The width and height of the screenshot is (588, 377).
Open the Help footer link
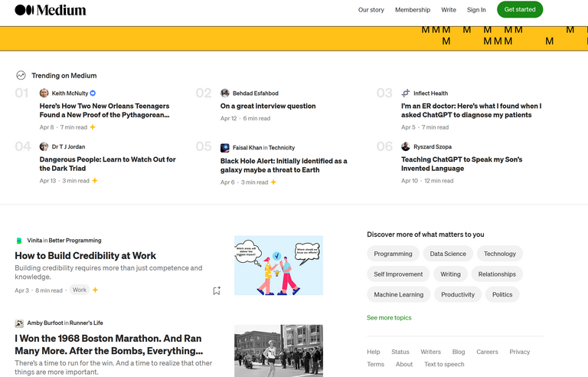click(x=373, y=352)
